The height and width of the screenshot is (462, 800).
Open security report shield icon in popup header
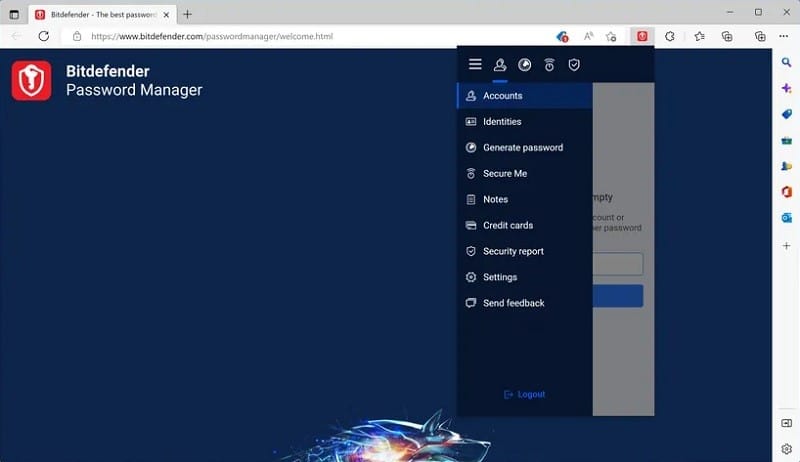(574, 65)
